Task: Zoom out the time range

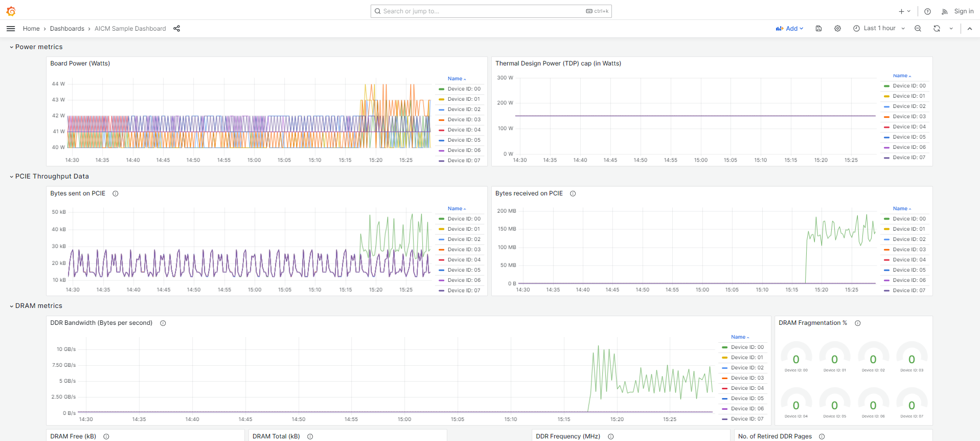Action: coord(918,29)
